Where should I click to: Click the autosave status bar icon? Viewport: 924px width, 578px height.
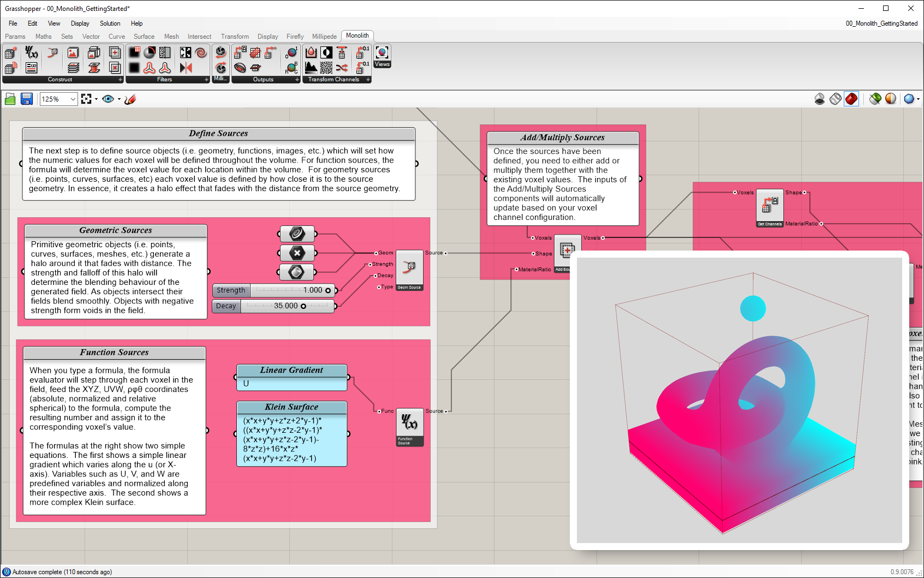[7, 571]
